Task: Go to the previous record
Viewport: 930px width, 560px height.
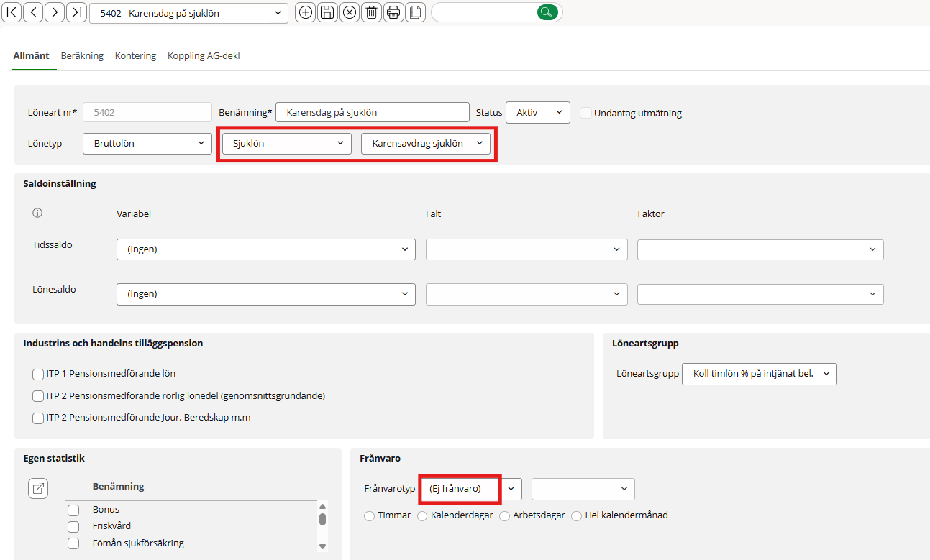Action: click(33, 12)
